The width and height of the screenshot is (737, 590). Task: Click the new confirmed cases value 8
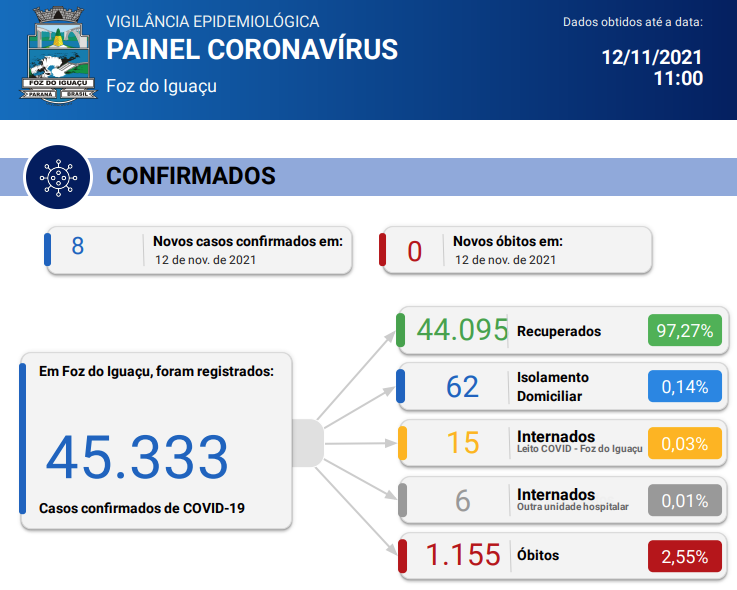78,246
